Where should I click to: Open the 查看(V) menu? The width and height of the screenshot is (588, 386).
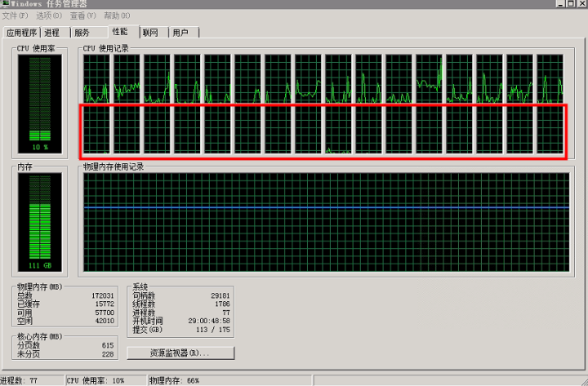82,16
